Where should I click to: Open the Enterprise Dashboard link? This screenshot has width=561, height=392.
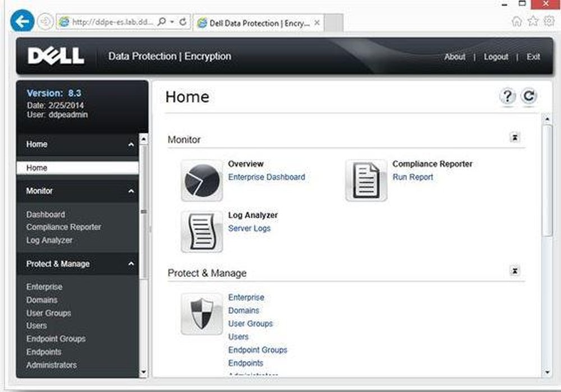click(266, 177)
